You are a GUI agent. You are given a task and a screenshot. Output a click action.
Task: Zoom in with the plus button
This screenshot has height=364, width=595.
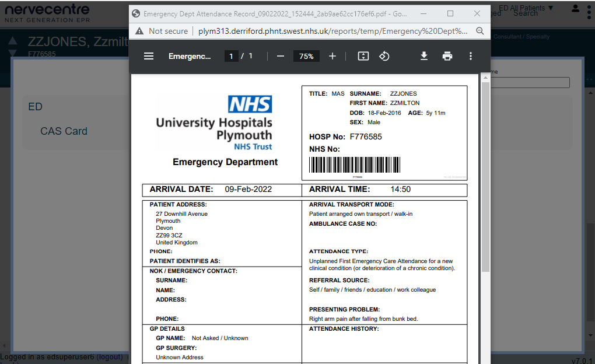(x=332, y=56)
